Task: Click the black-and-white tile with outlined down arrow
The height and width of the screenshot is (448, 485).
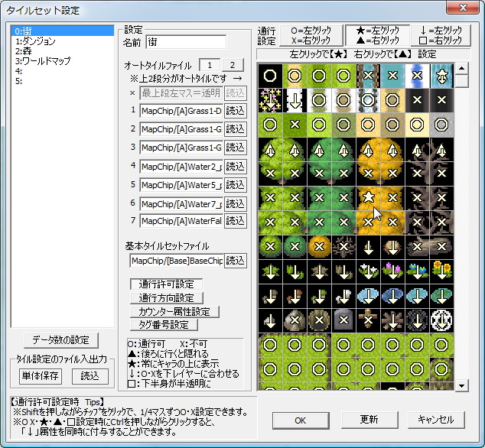Action: (x=295, y=100)
